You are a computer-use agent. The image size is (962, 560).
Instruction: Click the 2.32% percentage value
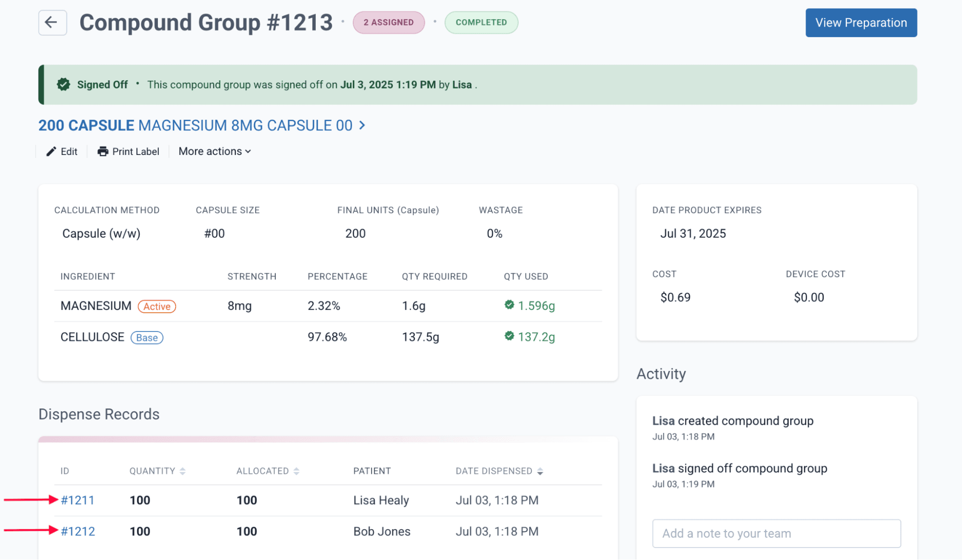tap(324, 306)
